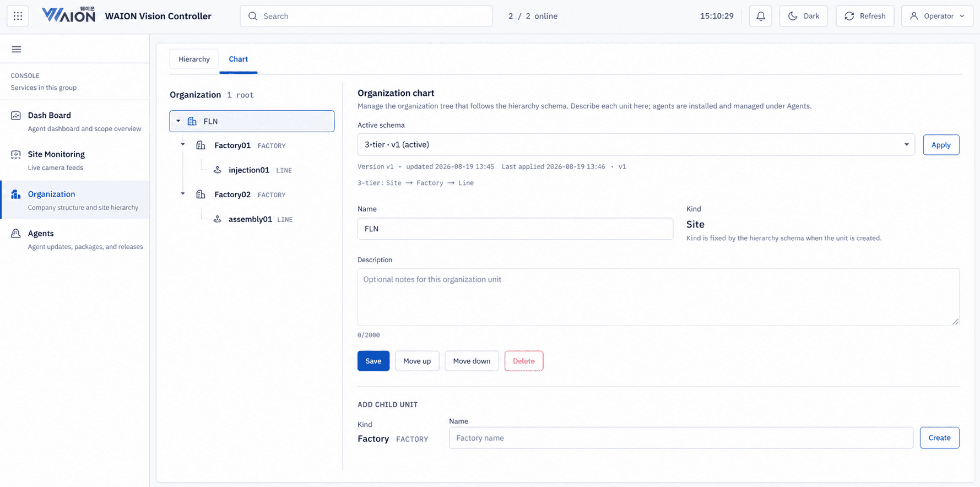Open Dash Board page
The height and width of the screenshot is (487, 980).
click(x=75, y=121)
